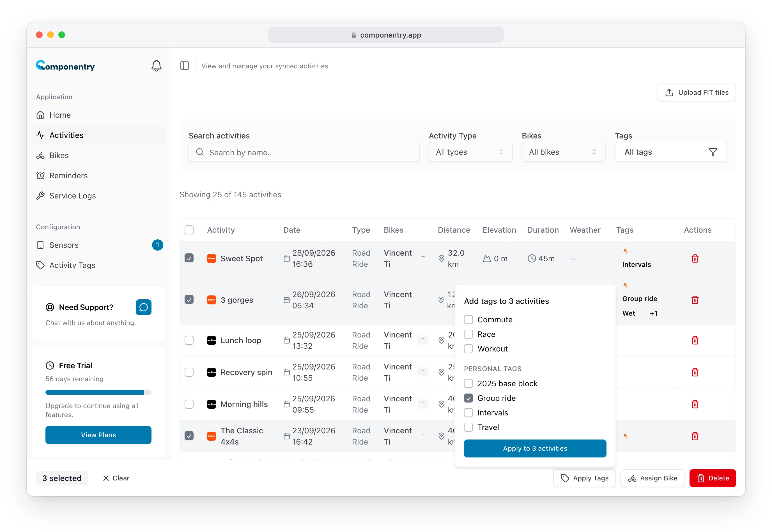This screenshot has height=532, width=772.
Task: Open the All bikes dropdown
Action: [563, 152]
